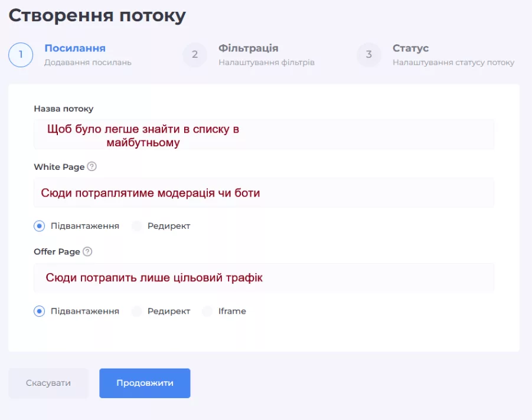The height and width of the screenshot is (420, 532).
Task: Click the Offer Page help question-mark icon
Action: 87,252
